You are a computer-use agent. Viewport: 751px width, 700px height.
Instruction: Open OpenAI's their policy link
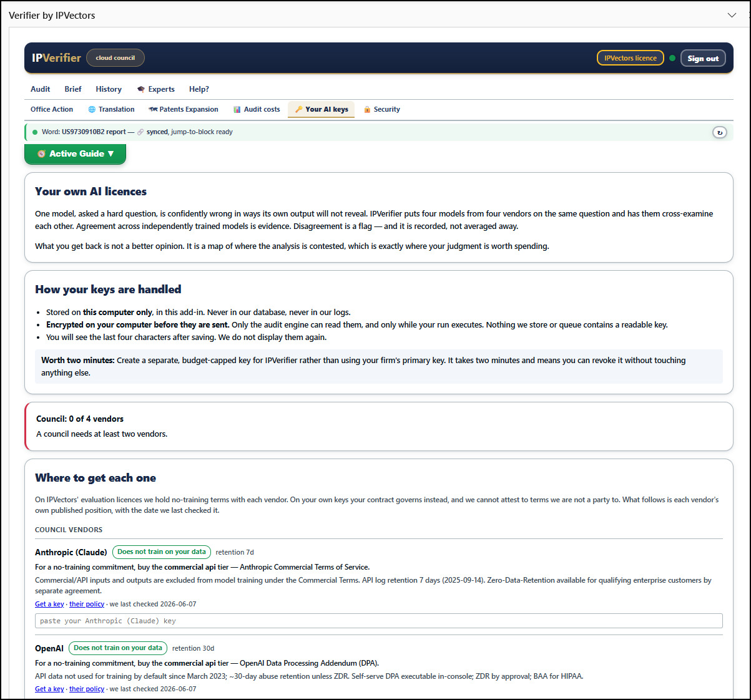pyautogui.click(x=87, y=689)
